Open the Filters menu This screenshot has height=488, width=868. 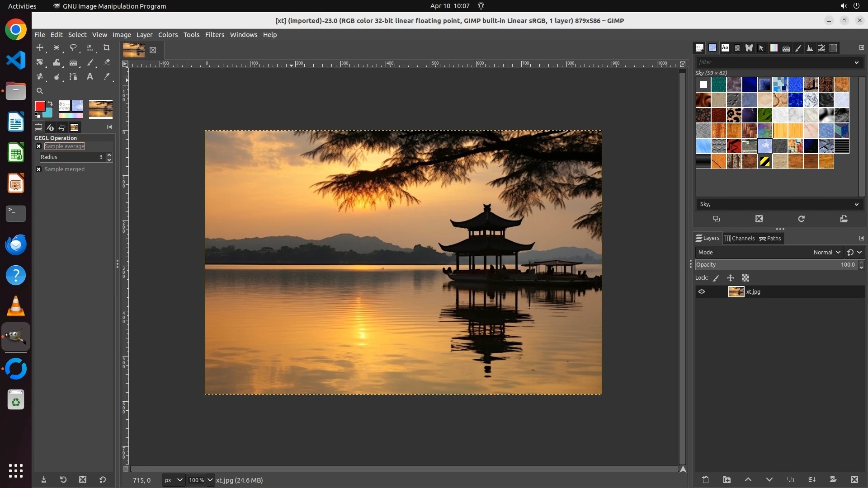[x=214, y=35]
